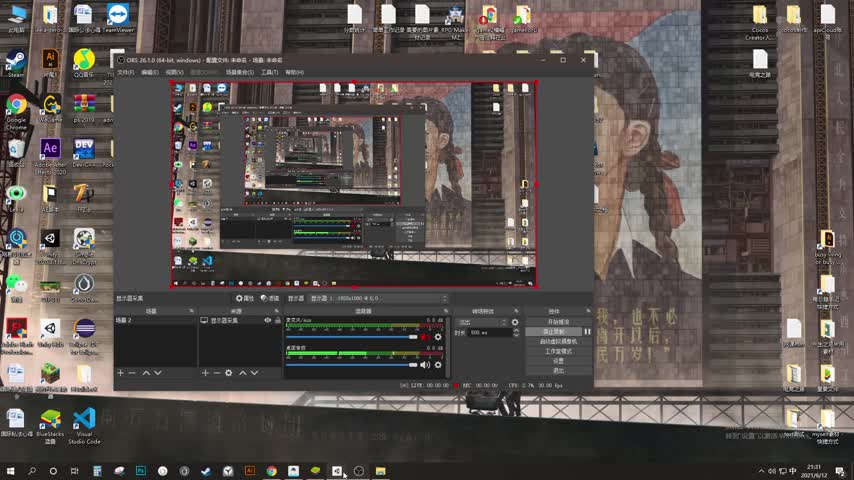Toggle lock on display capture source
Image resolution: width=854 pixels, height=480 pixels.
click(278, 320)
